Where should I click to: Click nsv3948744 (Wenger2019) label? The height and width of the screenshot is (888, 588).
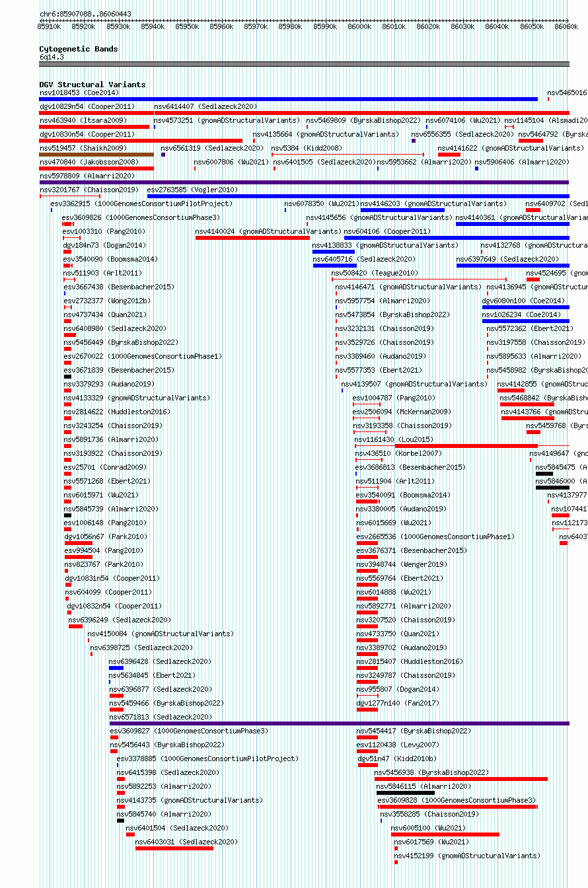[402, 564]
